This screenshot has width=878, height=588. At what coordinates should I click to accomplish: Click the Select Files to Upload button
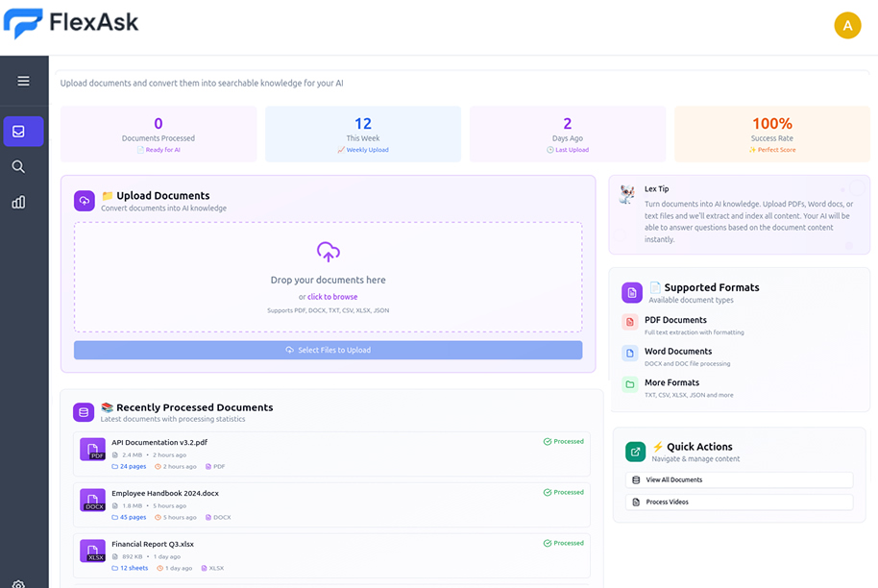pos(329,350)
